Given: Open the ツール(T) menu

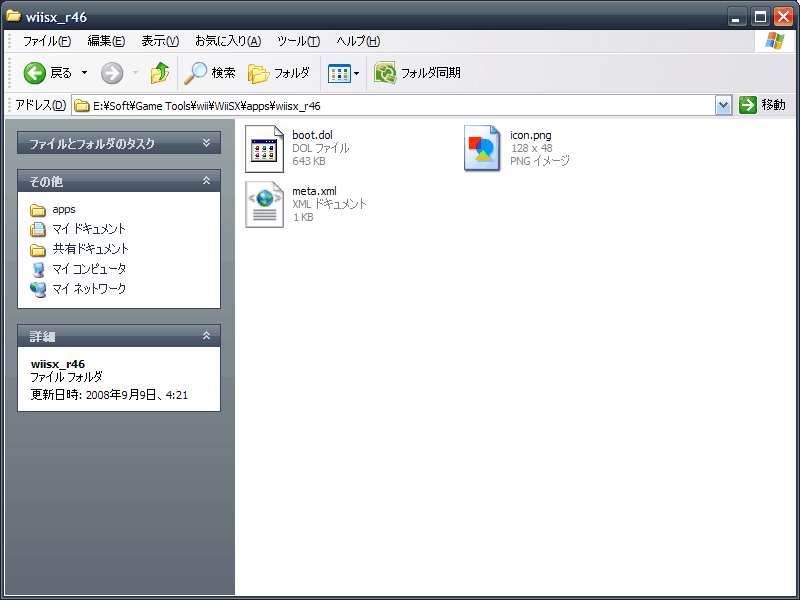Looking at the screenshot, I should [298, 41].
